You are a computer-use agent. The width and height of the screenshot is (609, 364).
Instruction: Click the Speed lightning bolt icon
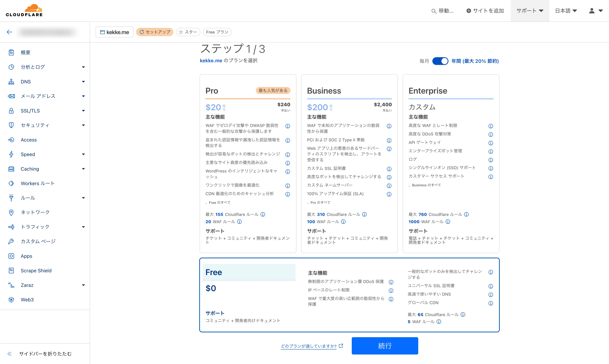(x=11, y=154)
